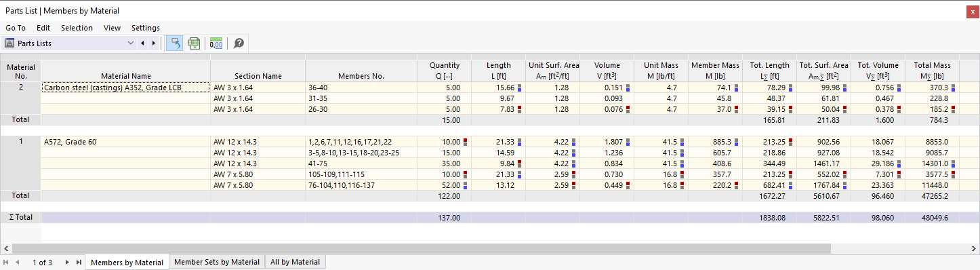Select the Quantity column header
The image size is (980, 270).
445,71
